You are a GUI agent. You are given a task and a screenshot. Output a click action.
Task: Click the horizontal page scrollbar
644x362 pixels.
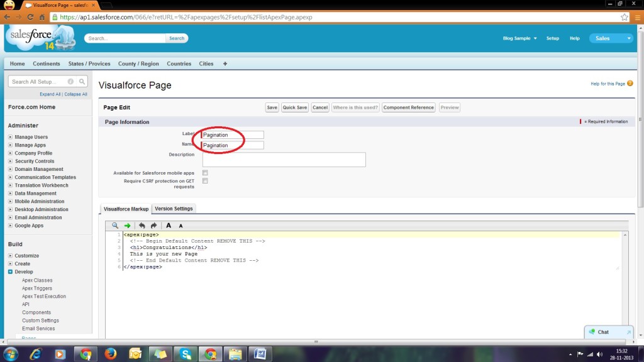[316, 341]
